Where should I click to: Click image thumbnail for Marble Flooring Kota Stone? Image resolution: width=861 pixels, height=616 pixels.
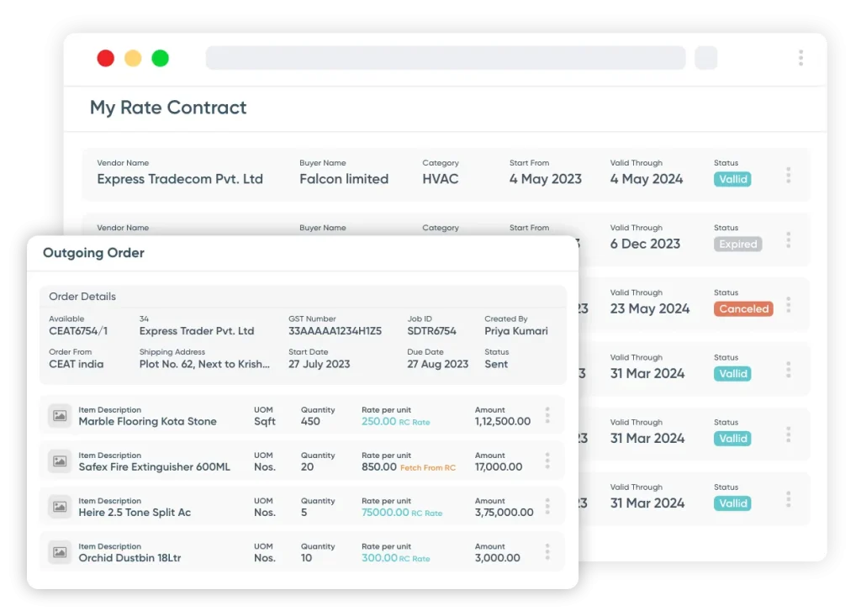click(x=60, y=416)
